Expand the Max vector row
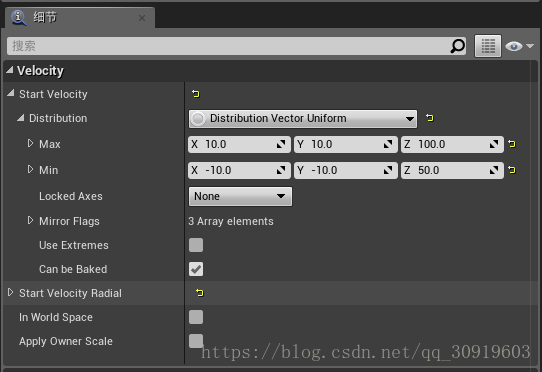 coord(30,143)
